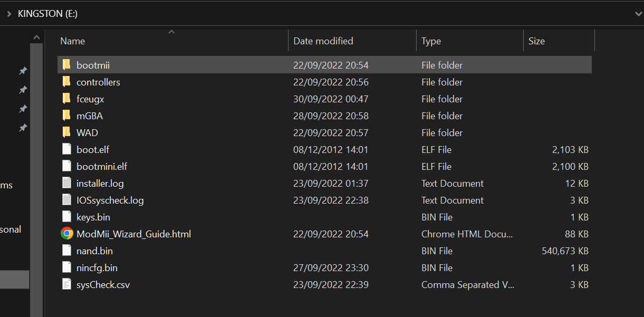This screenshot has width=644, height=317.
Task: Click the bootmini.elf file icon
Action: [66, 166]
